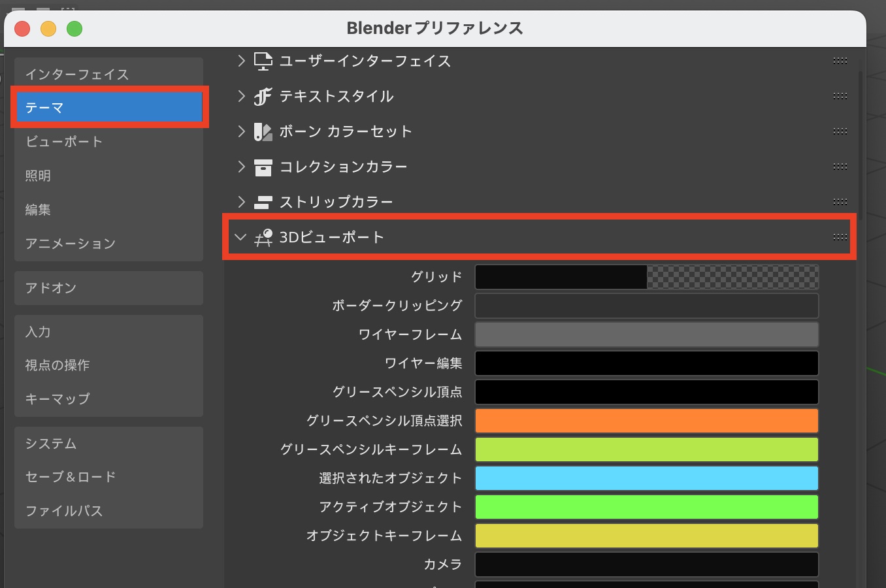
Task: Open the アドオン preferences tab
Action: click(x=109, y=288)
